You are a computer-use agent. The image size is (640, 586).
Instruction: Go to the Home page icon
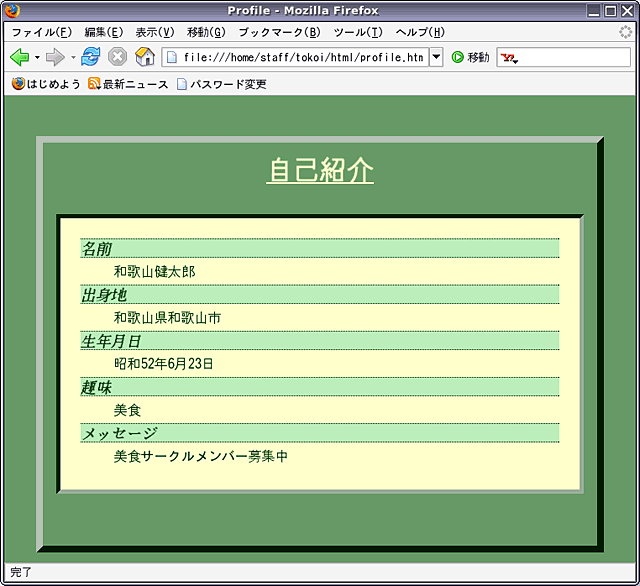tap(145, 57)
